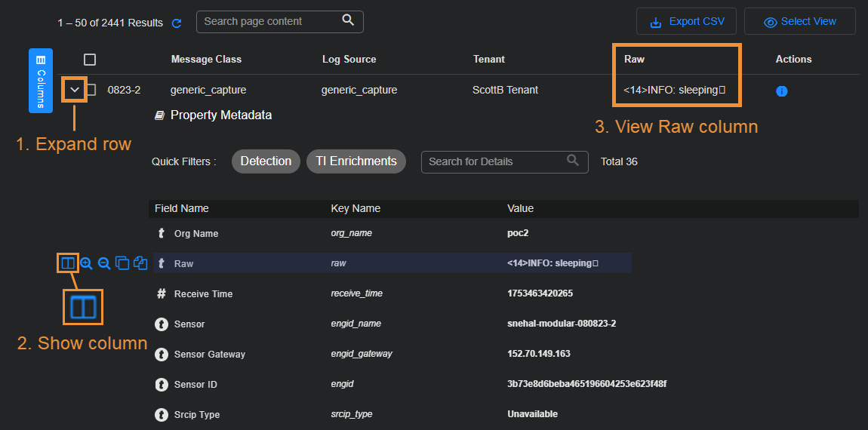Viewport: 868px width, 430px height.
Task: Click the copy key-value icon beside Raw
Action: pos(140,263)
